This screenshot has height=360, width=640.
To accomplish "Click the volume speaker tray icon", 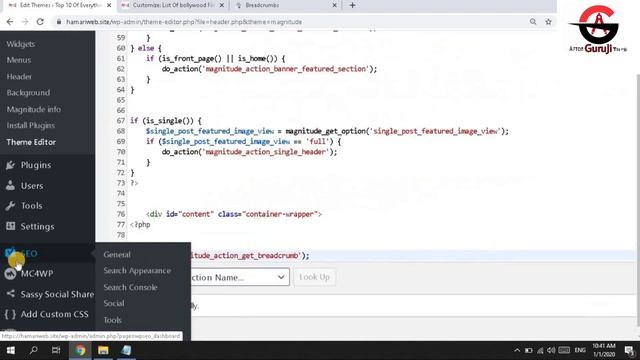I will tap(551, 350).
